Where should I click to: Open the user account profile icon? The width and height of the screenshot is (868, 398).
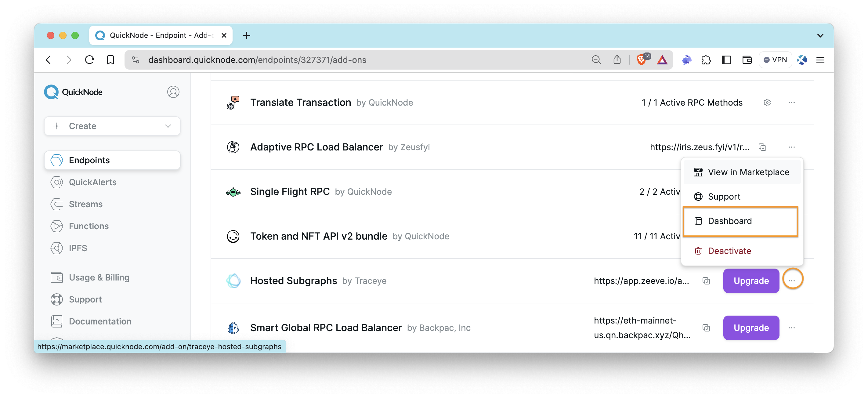coord(173,92)
